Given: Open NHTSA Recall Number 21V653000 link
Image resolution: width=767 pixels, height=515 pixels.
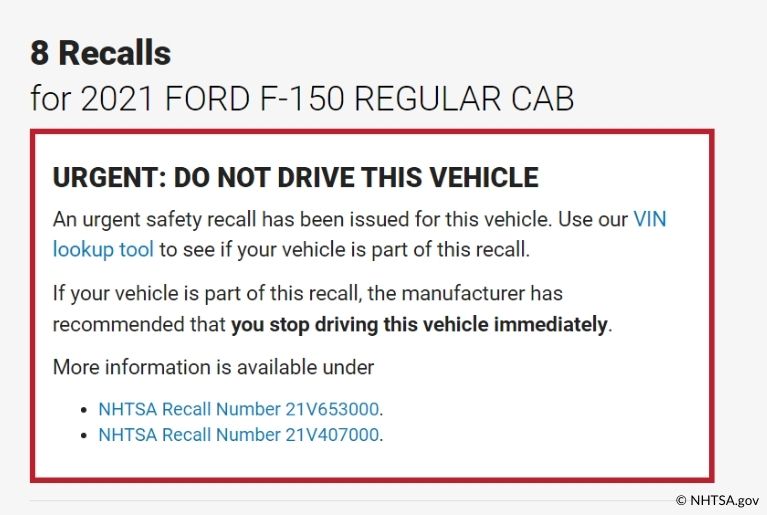Looking at the screenshot, I should tap(239, 409).
